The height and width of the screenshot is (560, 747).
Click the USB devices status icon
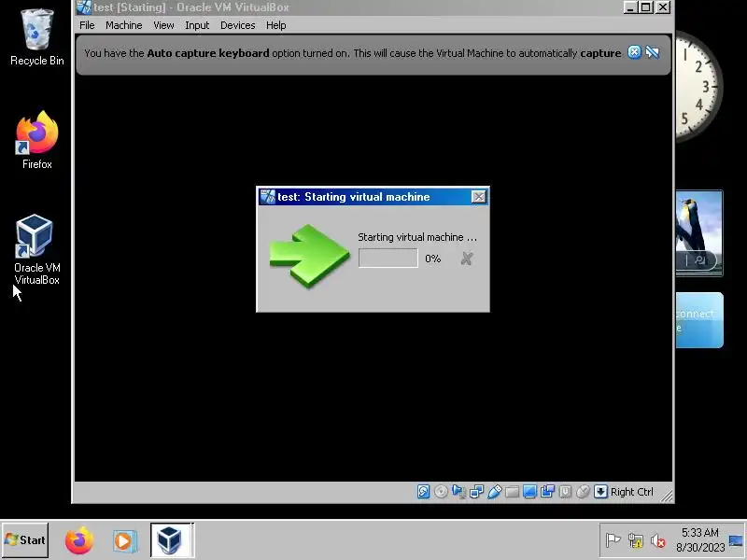[x=495, y=492]
